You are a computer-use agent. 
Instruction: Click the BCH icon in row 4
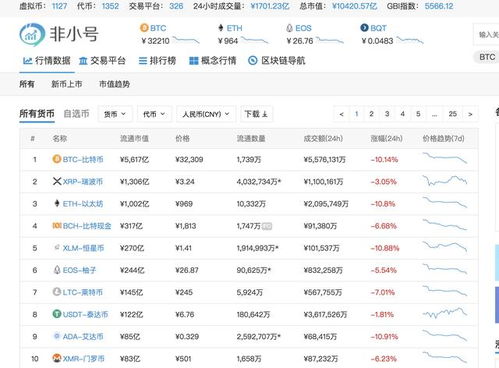[57, 226]
